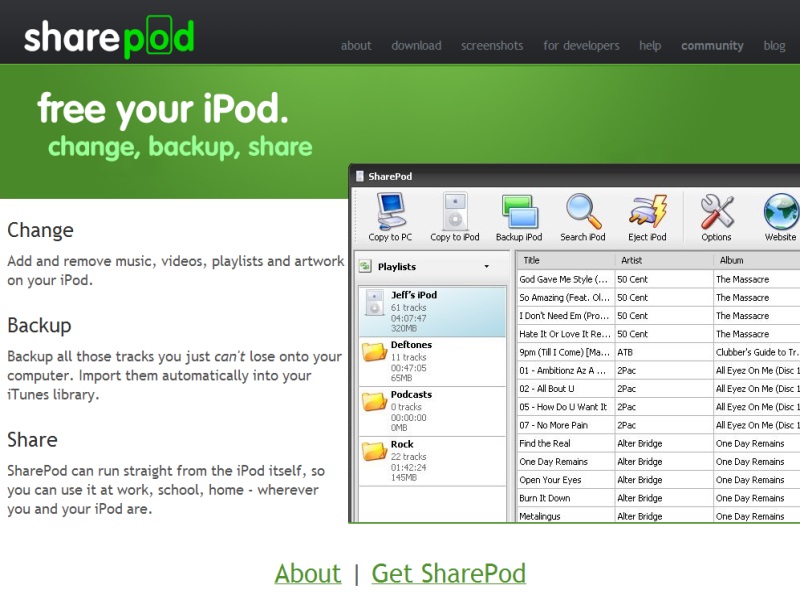Select track 'Find the Real'
The height and width of the screenshot is (600, 800).
[x=544, y=443]
